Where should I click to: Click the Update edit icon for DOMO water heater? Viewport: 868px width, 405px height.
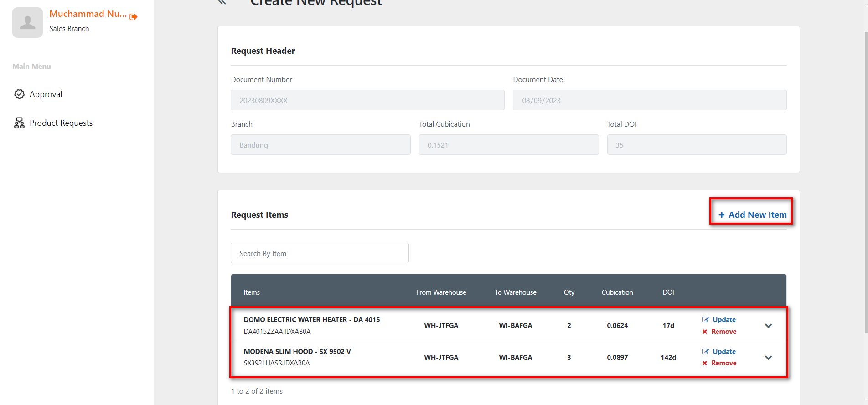coord(705,320)
